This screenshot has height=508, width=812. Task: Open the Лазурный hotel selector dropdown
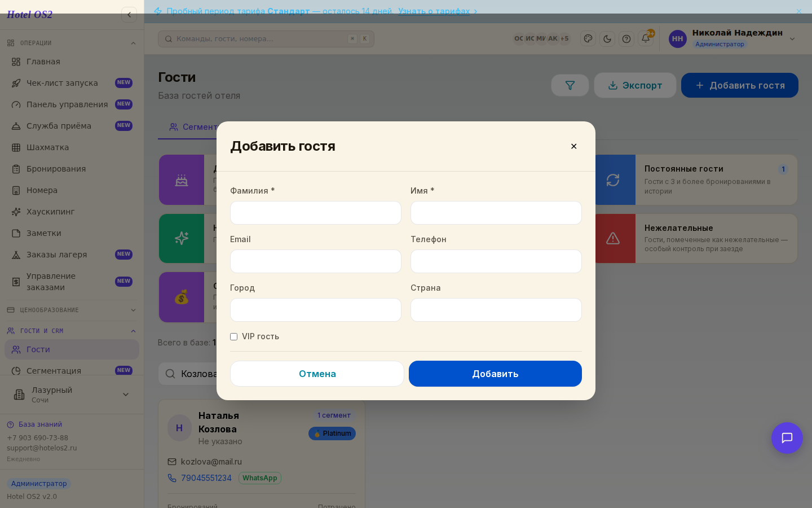[72, 395]
